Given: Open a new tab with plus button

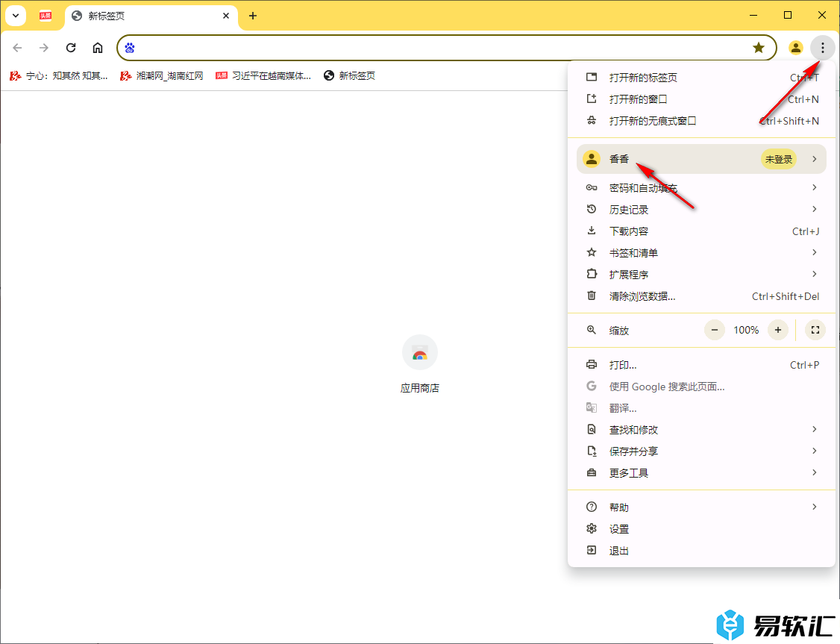Looking at the screenshot, I should [253, 16].
